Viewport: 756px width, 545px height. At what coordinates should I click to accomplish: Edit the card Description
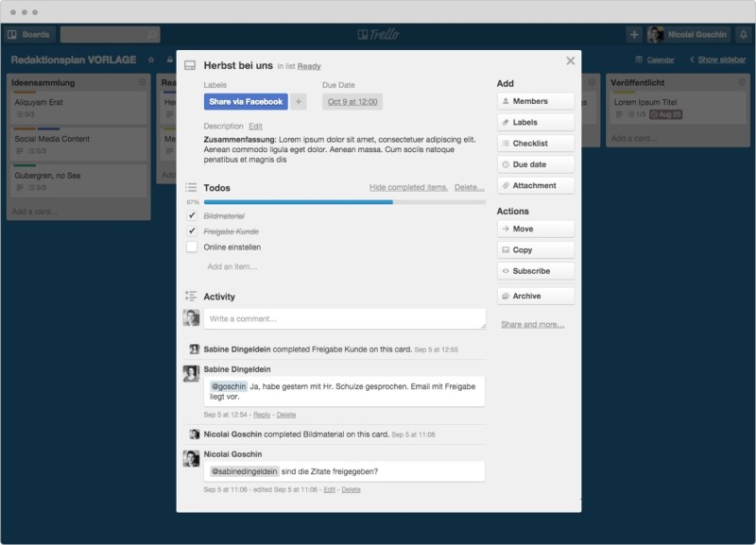point(255,127)
